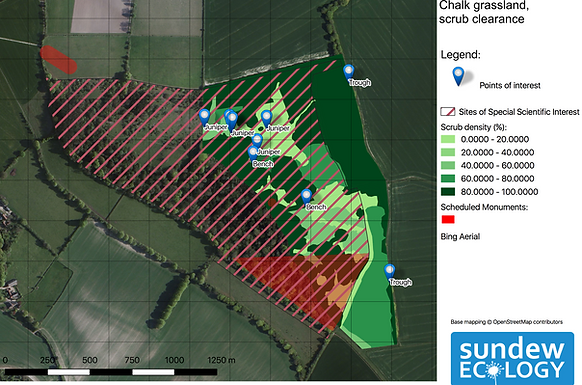Select the 20.0000 - 40.0000 scrub density swatch

[448, 153]
